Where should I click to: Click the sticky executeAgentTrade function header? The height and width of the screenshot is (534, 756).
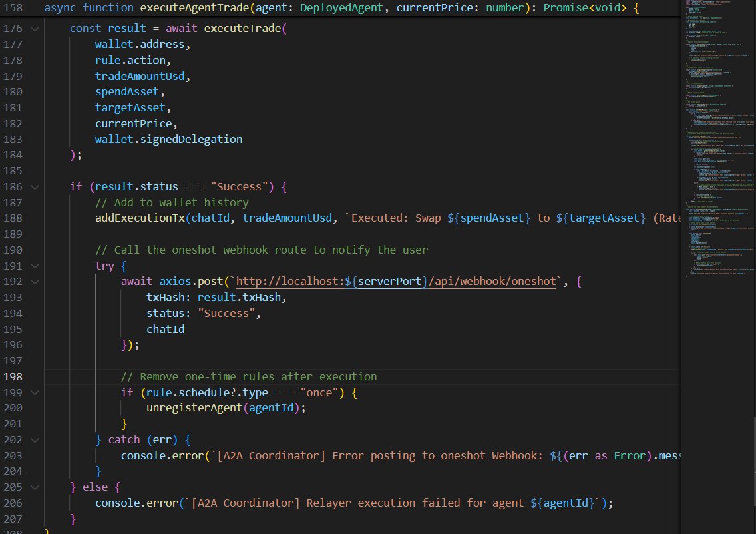341,8
